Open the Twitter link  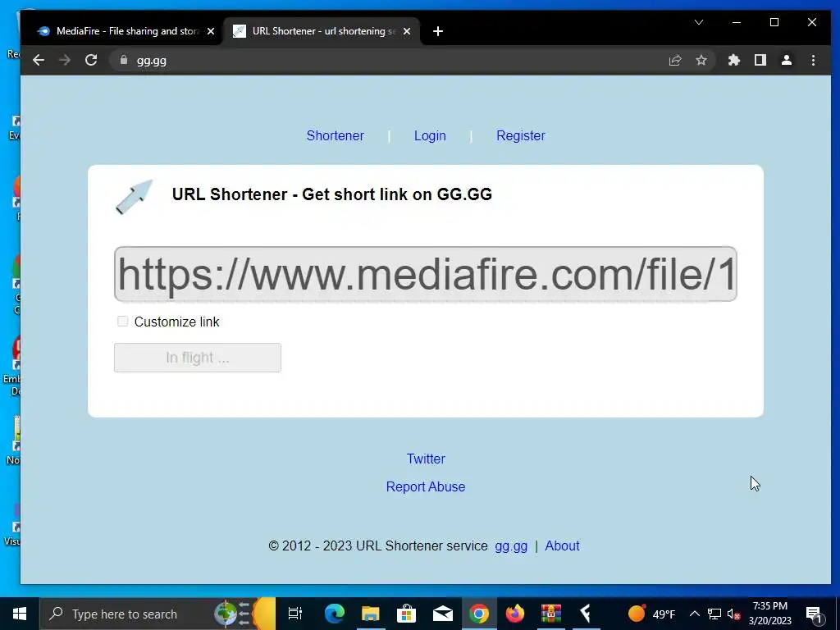pos(426,459)
